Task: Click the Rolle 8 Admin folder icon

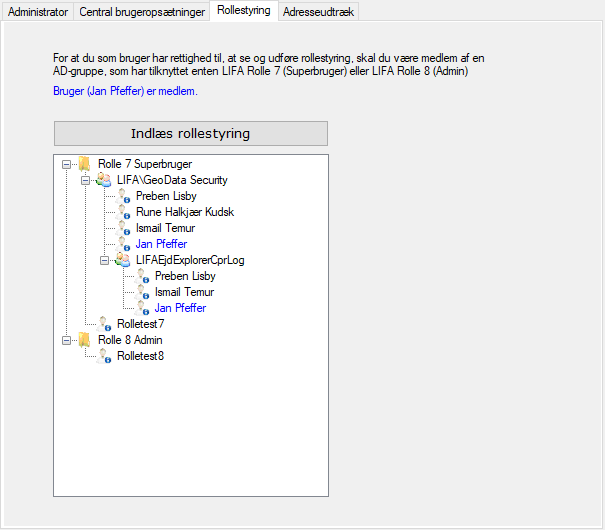Action: 85,340
